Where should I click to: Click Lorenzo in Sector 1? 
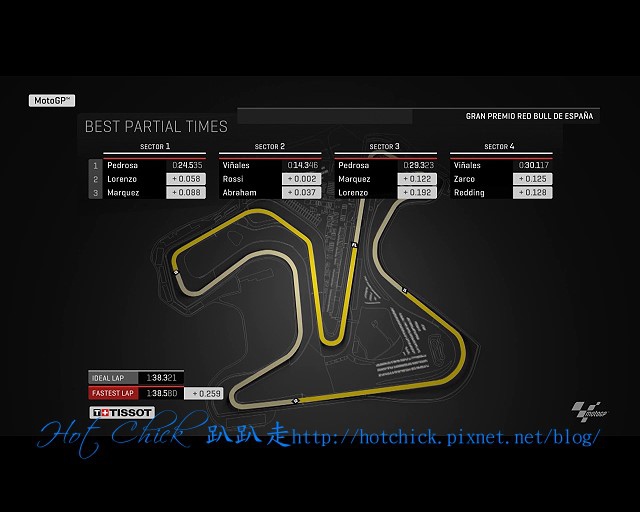click(x=122, y=179)
